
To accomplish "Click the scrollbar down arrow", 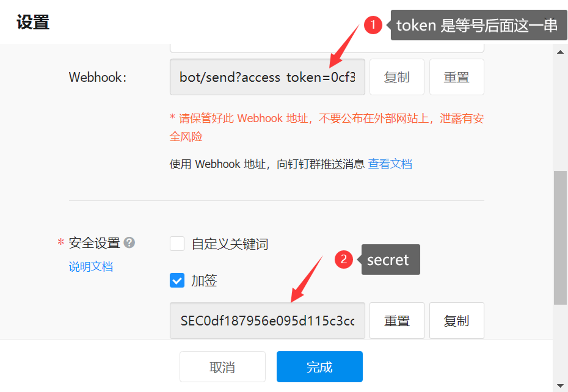I will [560, 385].
